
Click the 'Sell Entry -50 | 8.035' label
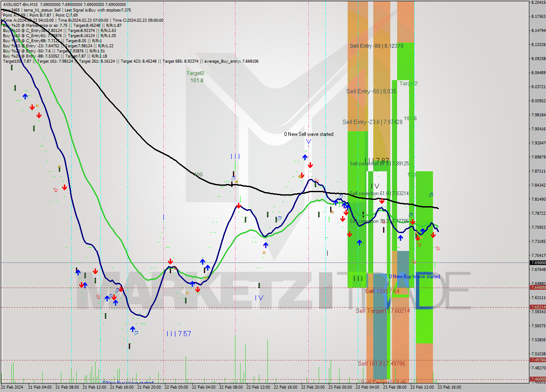pyautogui.click(x=371, y=91)
